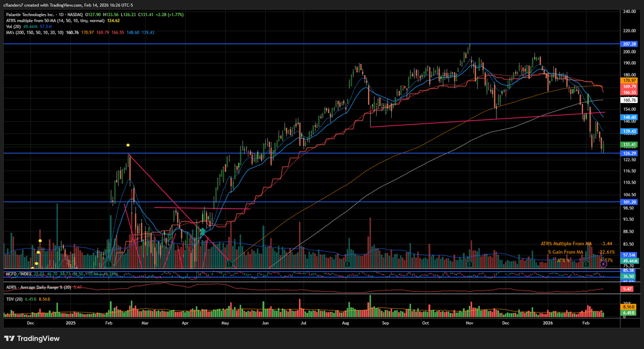Click the TradingView logo at bottom left
Viewport: 644px width, 349px height.
[33, 338]
